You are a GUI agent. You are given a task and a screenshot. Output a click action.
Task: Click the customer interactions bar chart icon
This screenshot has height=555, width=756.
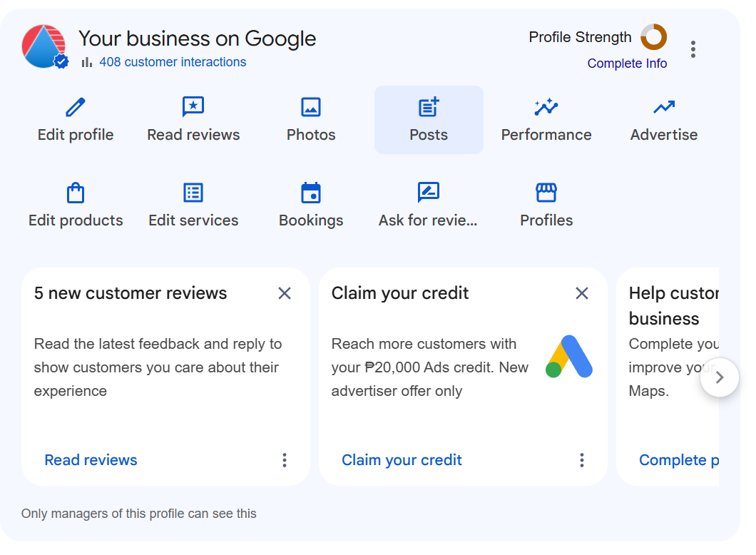(87, 62)
